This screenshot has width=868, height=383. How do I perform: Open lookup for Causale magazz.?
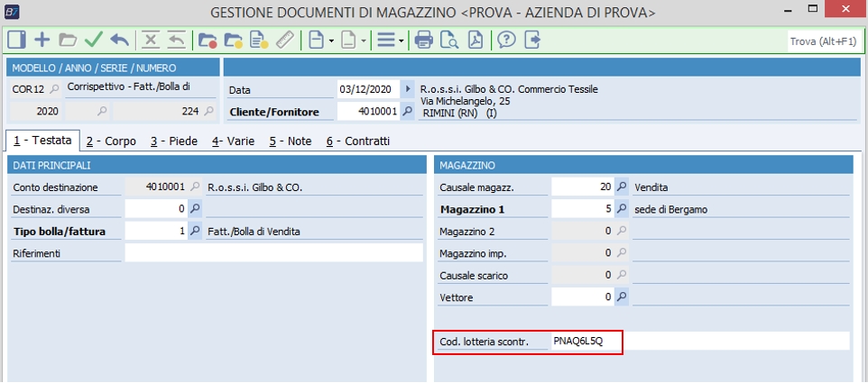tap(622, 187)
